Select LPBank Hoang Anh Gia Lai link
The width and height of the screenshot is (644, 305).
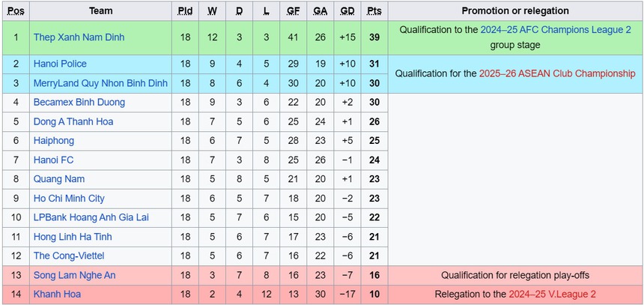pos(91,217)
